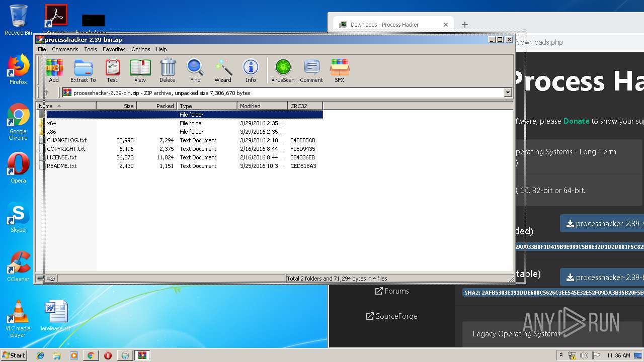The image size is (644, 362).
Task: Click CRC32 value 34BEB5AB
Action: click(303, 140)
